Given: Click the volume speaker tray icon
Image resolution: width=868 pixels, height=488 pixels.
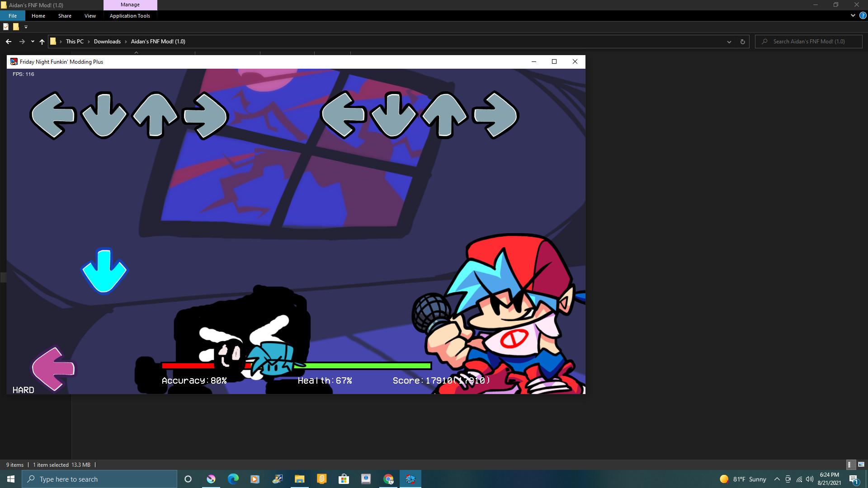Looking at the screenshot, I should [810, 479].
